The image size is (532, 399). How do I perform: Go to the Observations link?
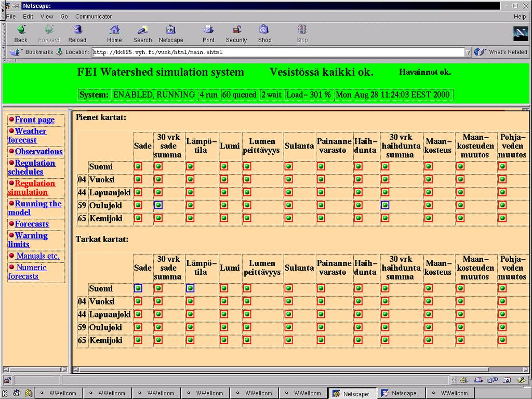tap(38, 151)
